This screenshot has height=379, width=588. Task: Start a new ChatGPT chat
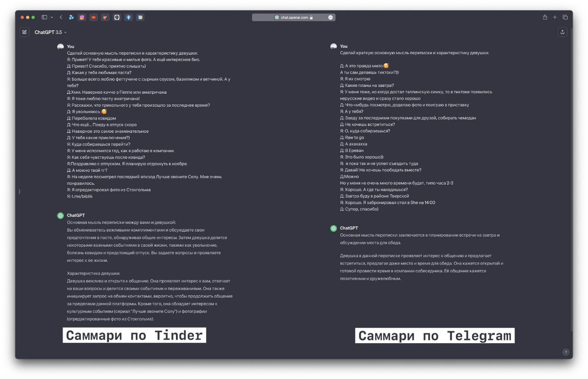click(24, 32)
